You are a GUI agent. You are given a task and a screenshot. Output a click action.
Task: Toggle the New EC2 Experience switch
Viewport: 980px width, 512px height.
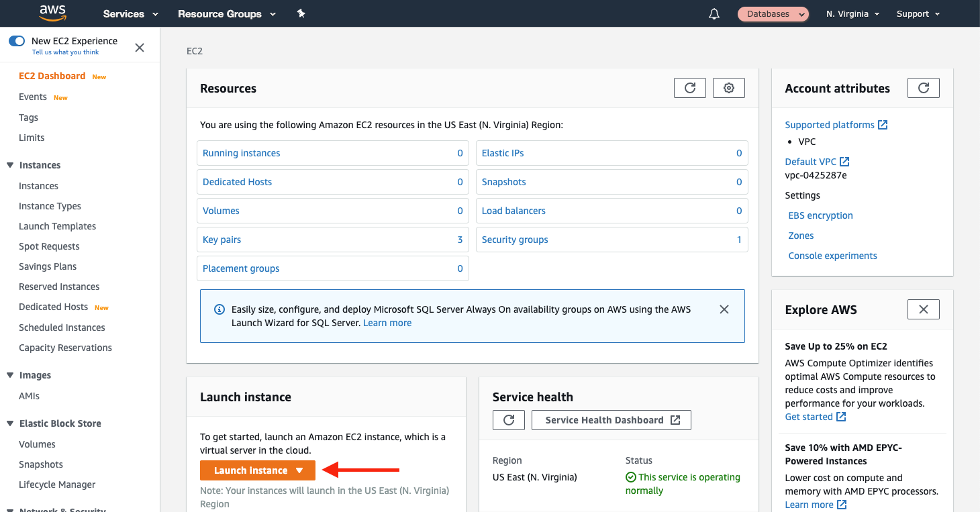point(16,40)
